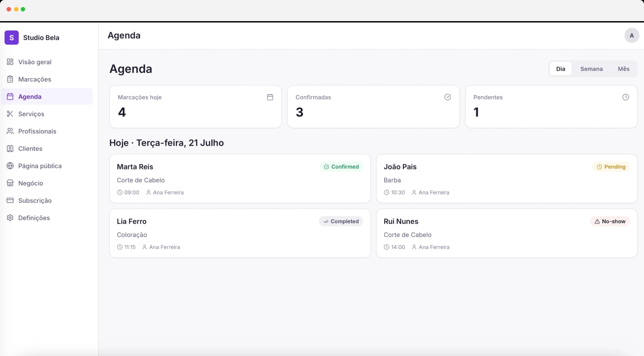Click the Studio Bela purple logo icon
This screenshot has height=356, width=644.
(11, 38)
